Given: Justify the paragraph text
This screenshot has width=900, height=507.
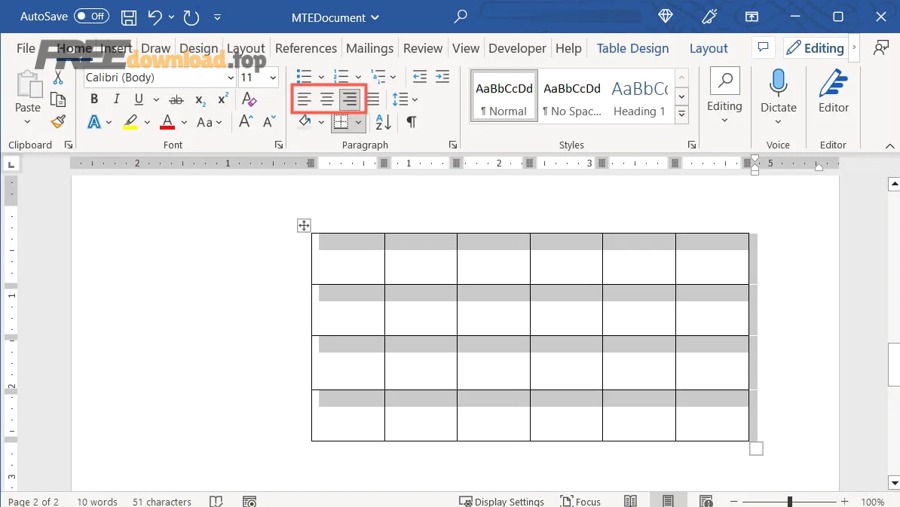Looking at the screenshot, I should pyautogui.click(x=373, y=99).
